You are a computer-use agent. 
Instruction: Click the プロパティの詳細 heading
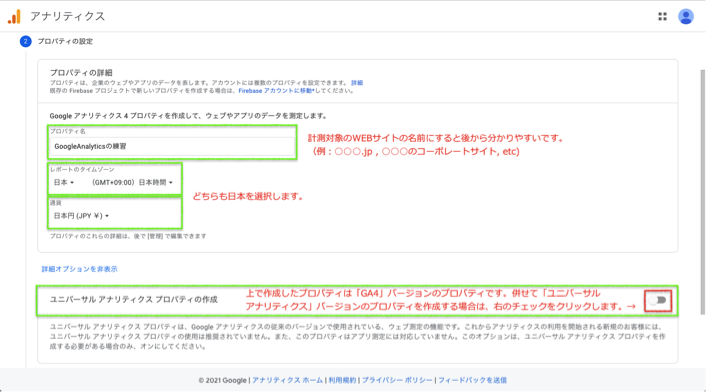pyautogui.click(x=81, y=72)
